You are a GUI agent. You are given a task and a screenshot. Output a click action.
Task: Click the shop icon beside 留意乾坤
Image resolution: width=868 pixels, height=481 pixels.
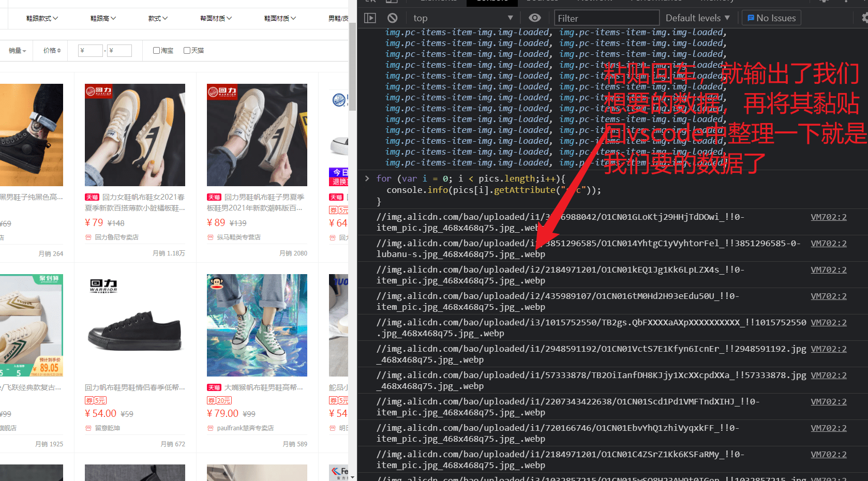coord(88,428)
